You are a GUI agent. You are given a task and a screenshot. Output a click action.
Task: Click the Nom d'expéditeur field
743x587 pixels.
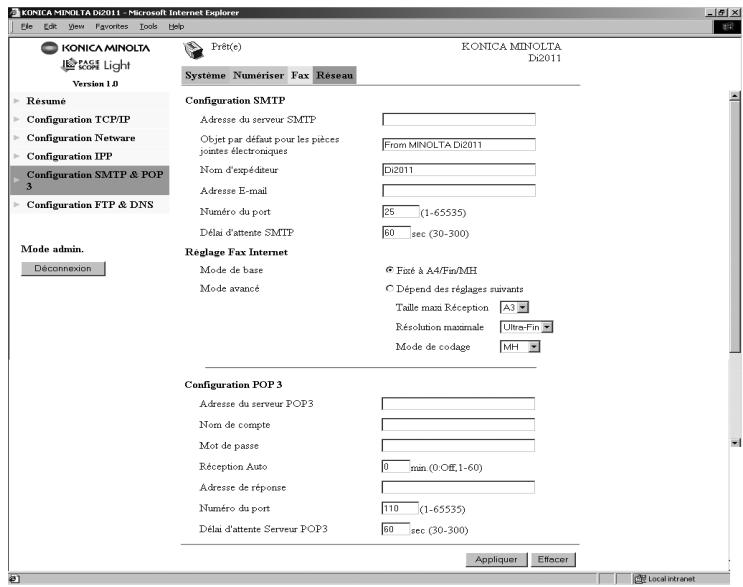coord(459,170)
